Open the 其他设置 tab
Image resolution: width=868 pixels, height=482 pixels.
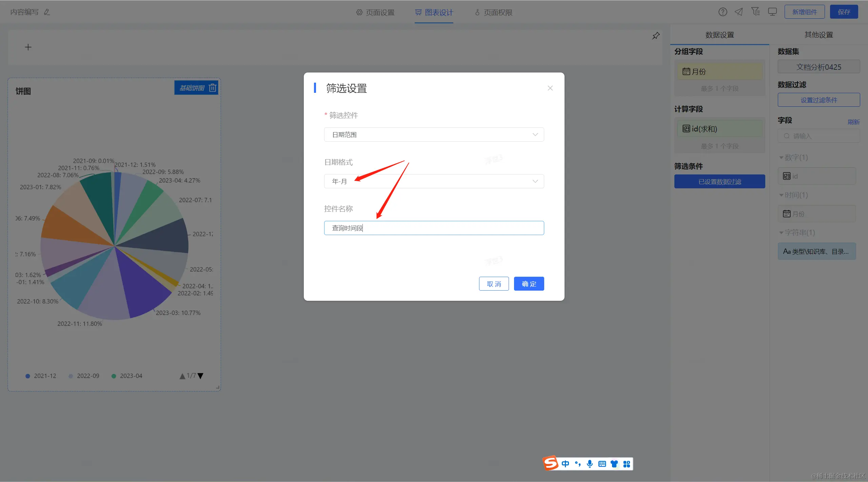pos(818,35)
